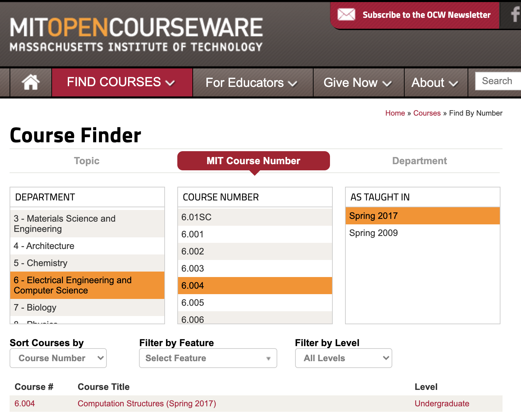
Task: Select Spring 2009 term
Action: coord(423,233)
